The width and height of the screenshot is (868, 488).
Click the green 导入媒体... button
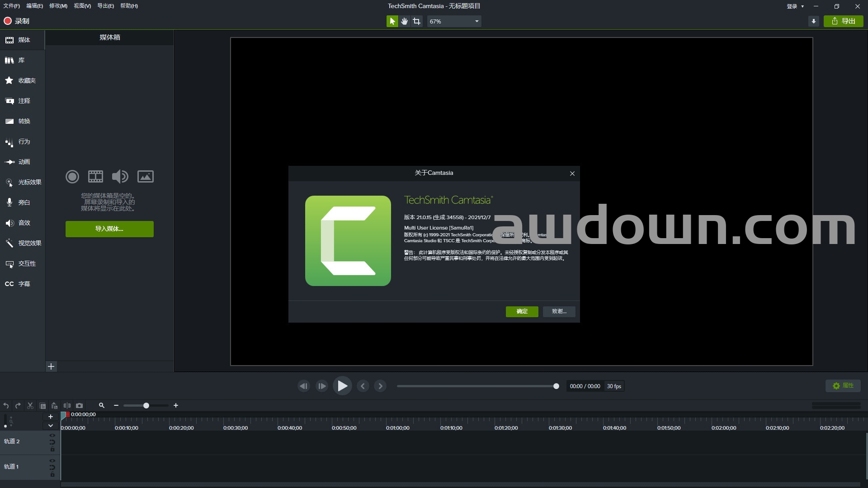tap(109, 229)
